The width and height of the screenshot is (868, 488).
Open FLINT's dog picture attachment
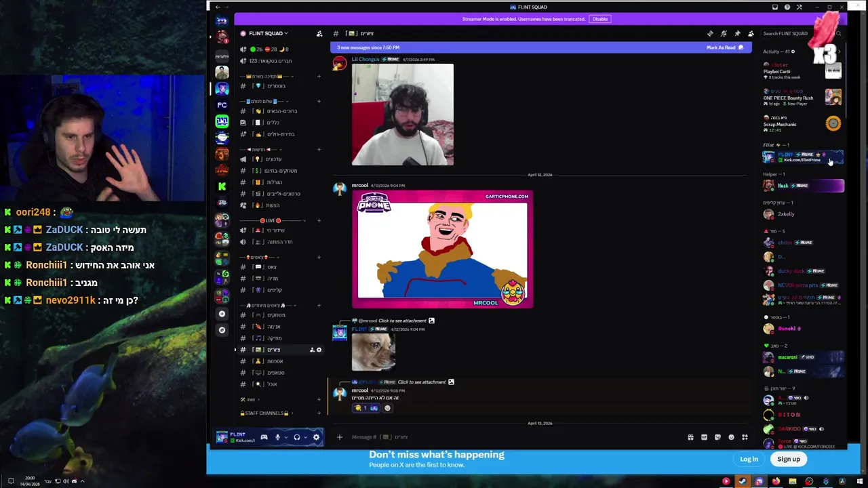(374, 352)
